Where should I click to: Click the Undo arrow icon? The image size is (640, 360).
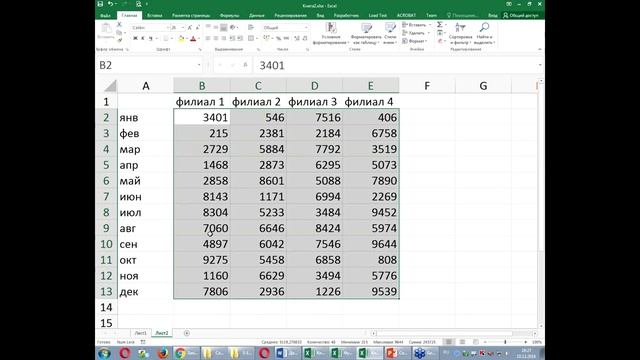point(110,4)
